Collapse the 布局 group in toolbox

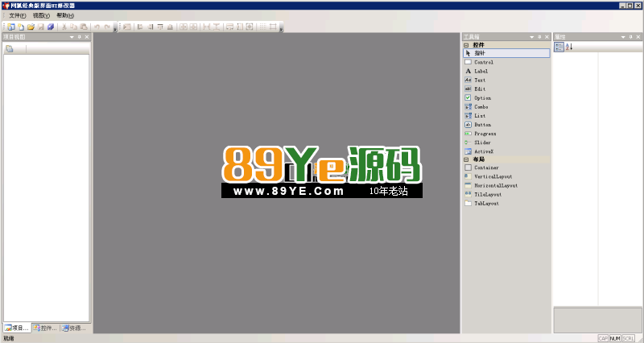467,159
